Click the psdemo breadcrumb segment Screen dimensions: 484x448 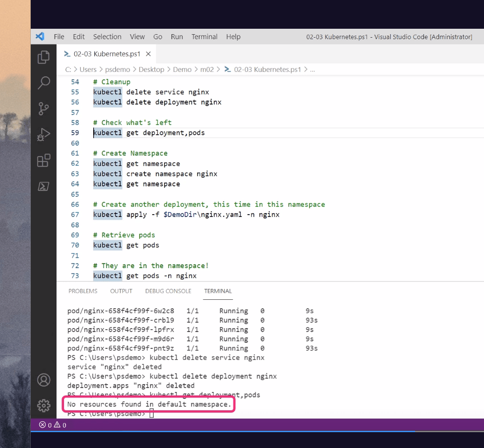[118, 69]
